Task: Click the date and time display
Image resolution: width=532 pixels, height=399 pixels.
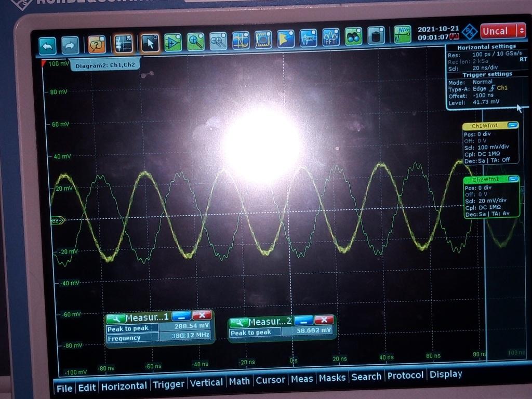Action: [438, 33]
